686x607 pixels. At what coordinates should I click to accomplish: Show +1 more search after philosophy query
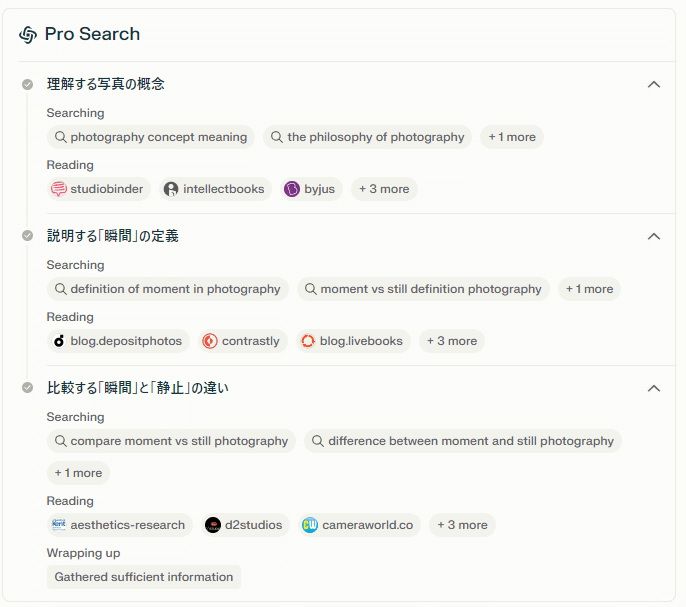pos(512,137)
